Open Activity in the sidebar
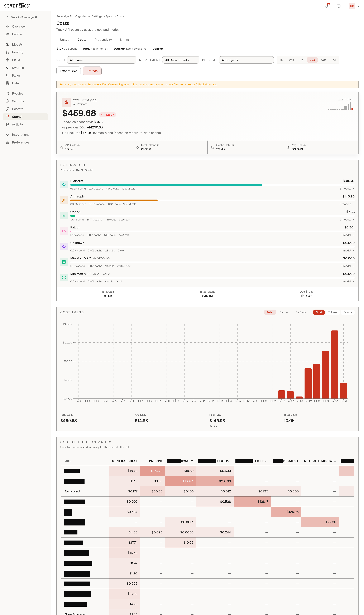Screen dimensions: 364x615 pyautogui.click(x=25, y=124)
